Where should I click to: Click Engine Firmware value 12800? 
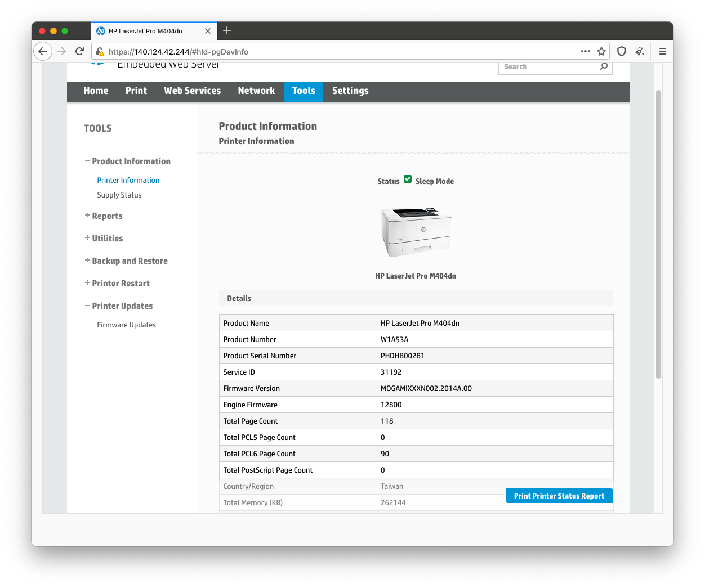coord(391,405)
